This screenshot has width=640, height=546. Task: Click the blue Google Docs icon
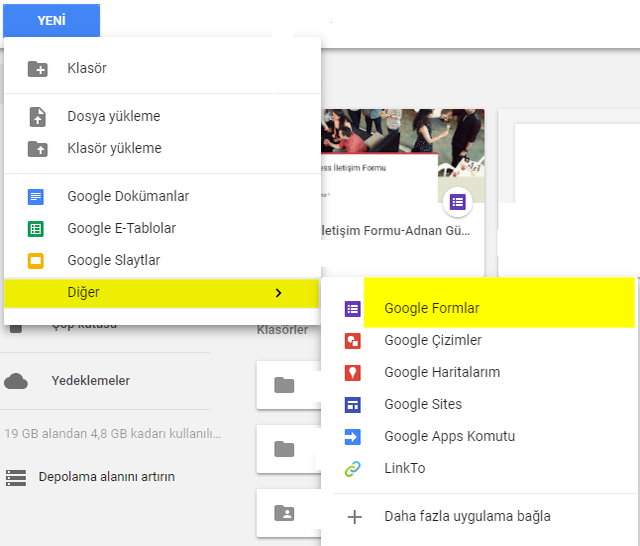[x=36, y=197]
